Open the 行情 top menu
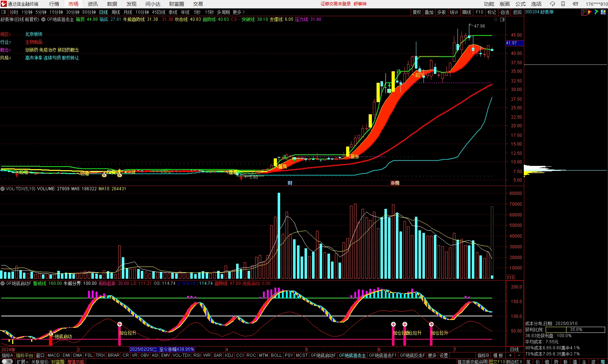 pos(54,4)
